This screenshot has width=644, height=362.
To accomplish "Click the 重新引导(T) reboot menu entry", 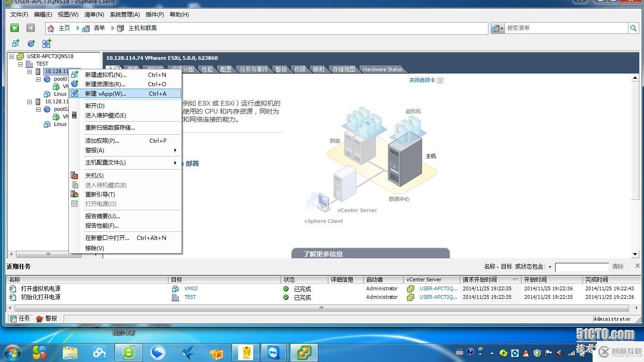I will pyautogui.click(x=125, y=195).
